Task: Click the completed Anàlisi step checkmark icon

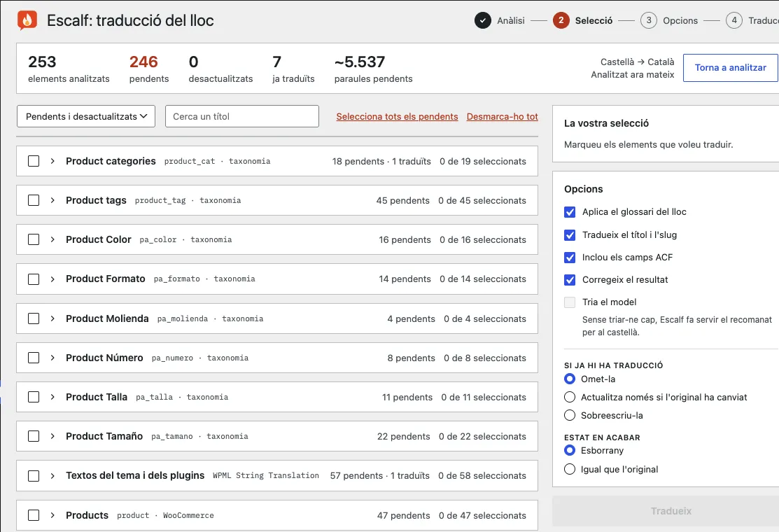Action: pyautogui.click(x=482, y=20)
